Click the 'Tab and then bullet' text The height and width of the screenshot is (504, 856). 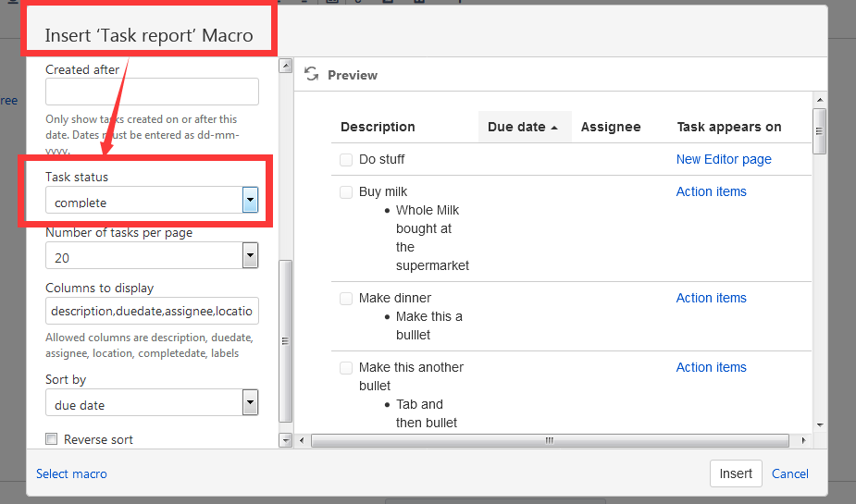coord(427,413)
